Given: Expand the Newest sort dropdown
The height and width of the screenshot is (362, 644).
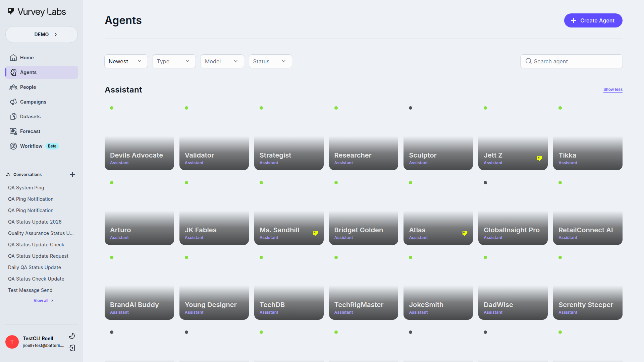Looking at the screenshot, I should [x=126, y=61].
